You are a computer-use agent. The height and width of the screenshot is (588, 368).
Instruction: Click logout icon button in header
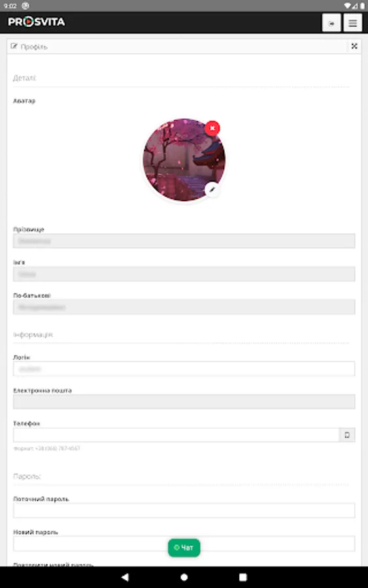click(331, 23)
